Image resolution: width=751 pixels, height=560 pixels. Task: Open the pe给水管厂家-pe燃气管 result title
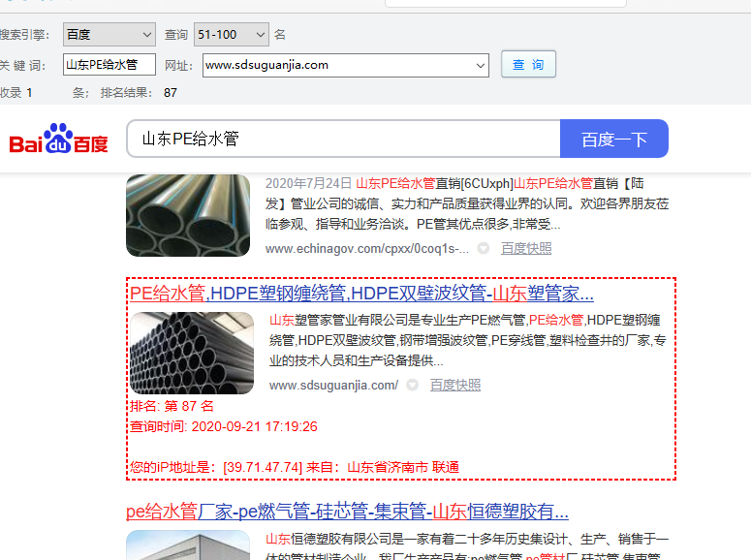[347, 512]
